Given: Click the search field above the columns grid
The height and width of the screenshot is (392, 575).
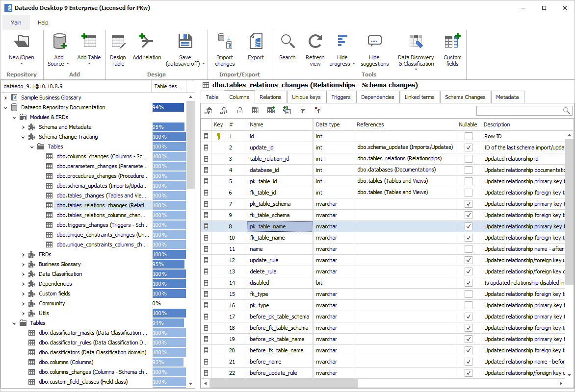Looking at the screenshot, I should tap(520, 110).
